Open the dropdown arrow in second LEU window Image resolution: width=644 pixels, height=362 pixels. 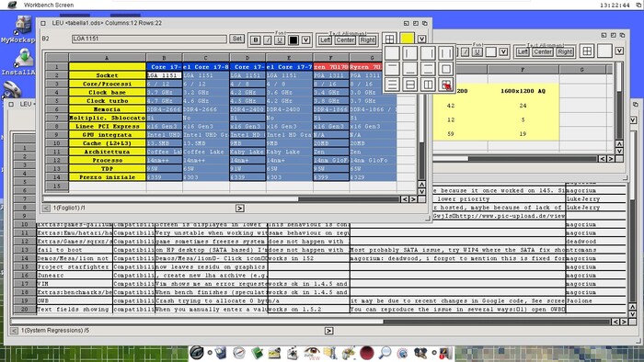tap(619, 51)
